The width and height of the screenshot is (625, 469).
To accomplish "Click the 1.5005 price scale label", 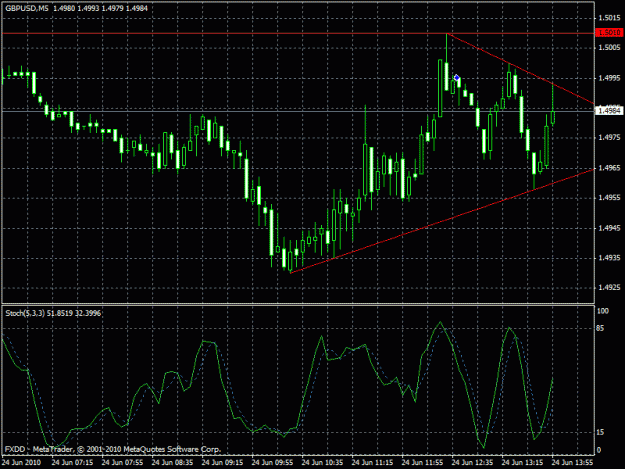I will click(609, 47).
